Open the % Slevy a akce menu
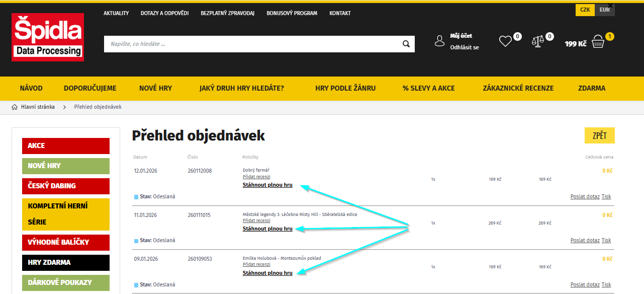The width and height of the screenshot is (644, 294). (x=428, y=88)
